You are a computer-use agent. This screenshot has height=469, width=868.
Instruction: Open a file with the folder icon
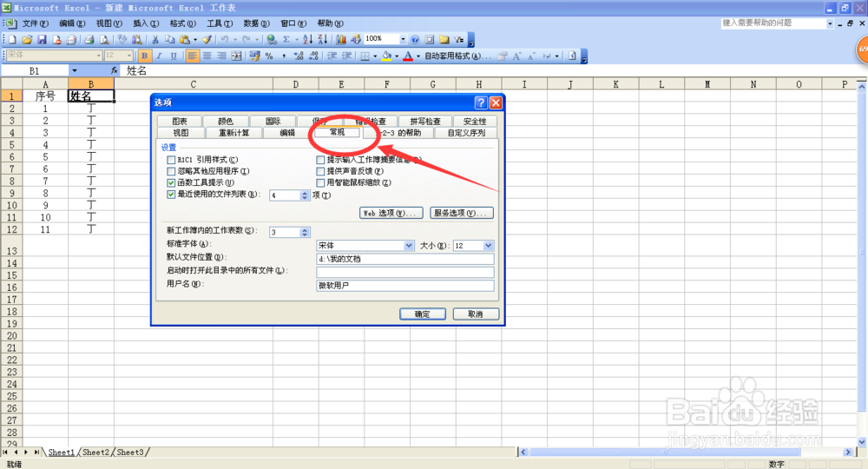click(27, 39)
